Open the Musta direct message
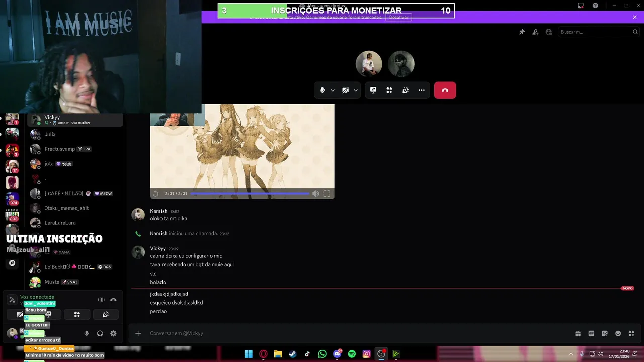644x362 pixels. coord(75,282)
